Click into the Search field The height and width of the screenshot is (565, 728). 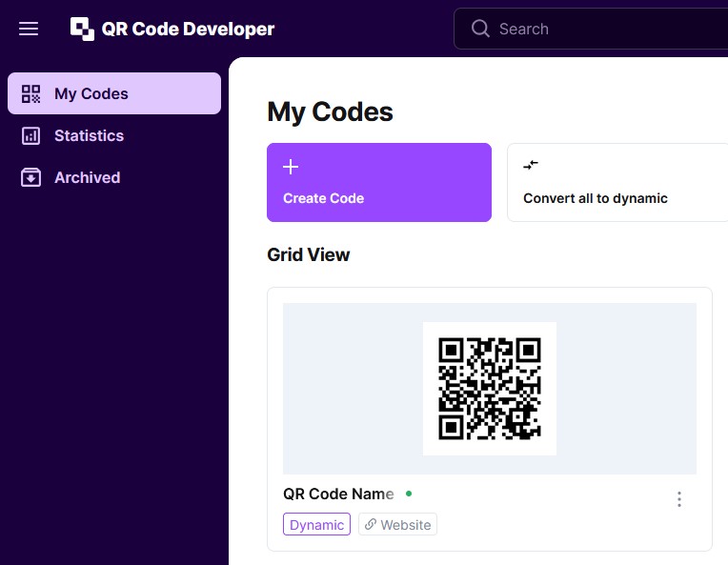tap(591, 29)
